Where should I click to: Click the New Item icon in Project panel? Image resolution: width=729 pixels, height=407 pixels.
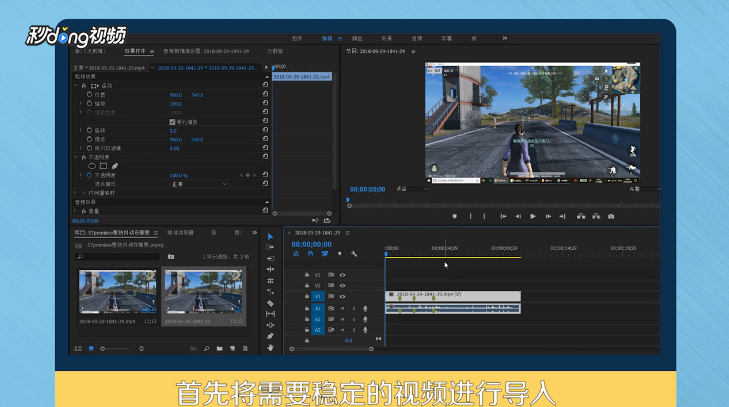point(232,348)
